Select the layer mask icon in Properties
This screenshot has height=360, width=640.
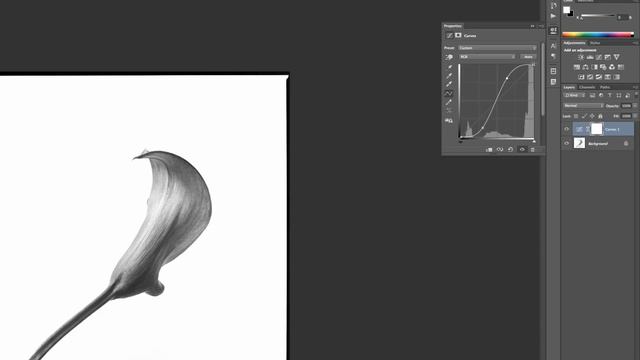click(458, 36)
